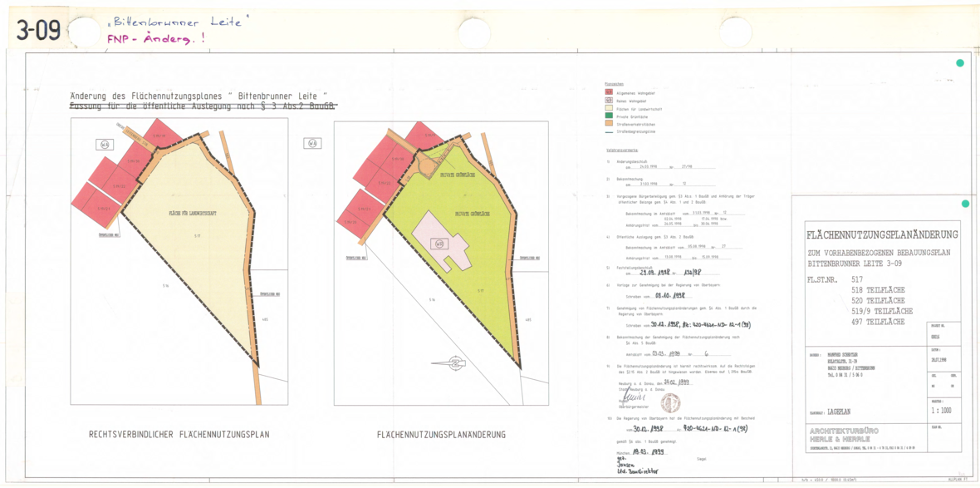
Task: Click the boxed WA symbol inside left plan frame
Action: click(105, 145)
